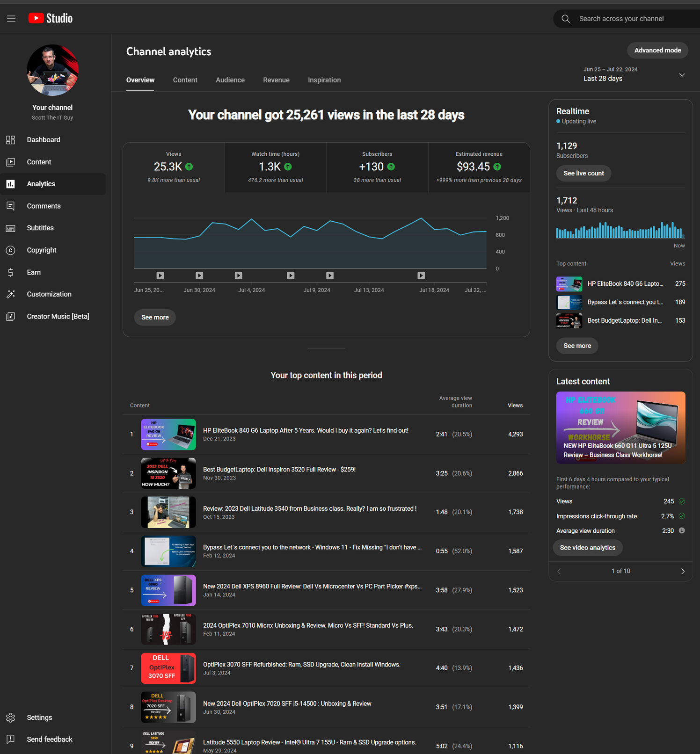Switch to the Audience tab

[230, 80]
